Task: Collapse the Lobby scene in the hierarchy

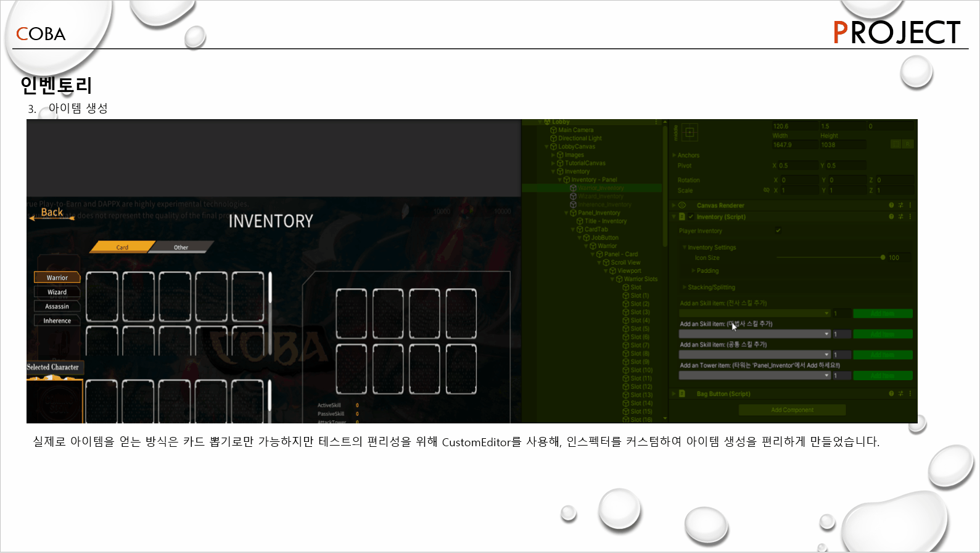Action: pos(540,122)
